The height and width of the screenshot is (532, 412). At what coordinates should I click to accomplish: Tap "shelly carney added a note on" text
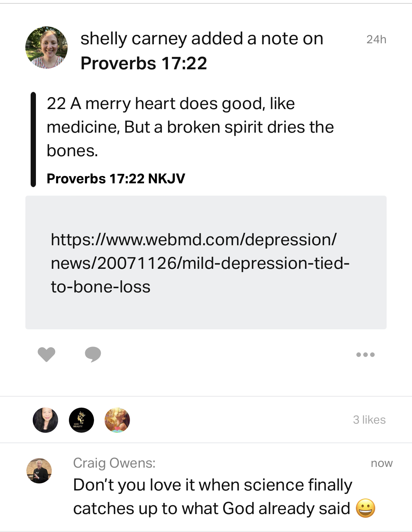click(202, 39)
